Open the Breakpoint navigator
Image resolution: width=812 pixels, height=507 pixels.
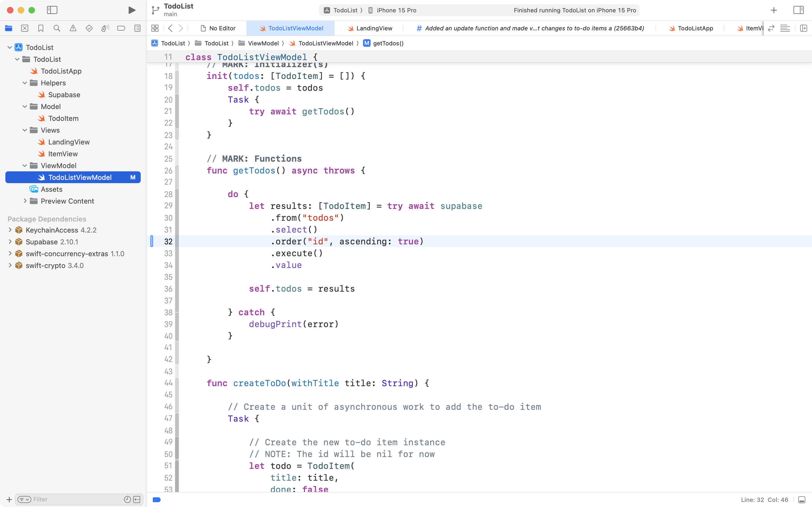click(x=121, y=28)
